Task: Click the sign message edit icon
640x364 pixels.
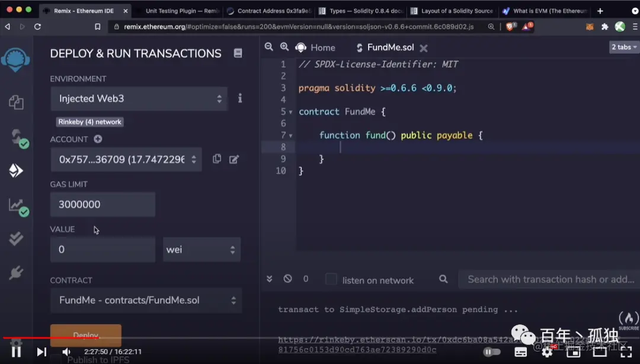Action: [x=234, y=159]
